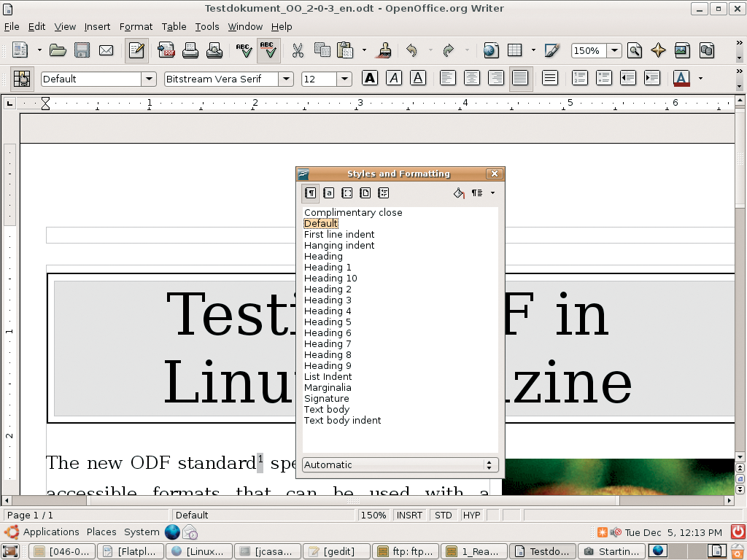Show Character Styles in the styles panel
This screenshot has width=747, height=560.
[329, 192]
